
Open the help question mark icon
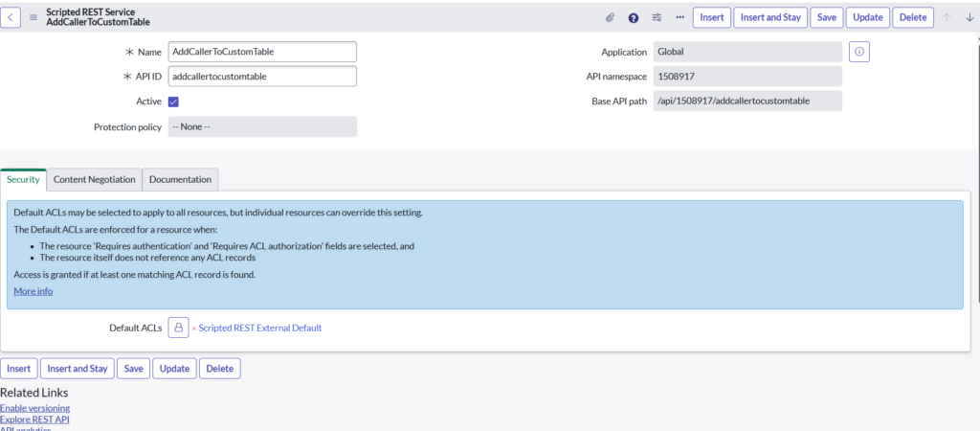point(634,17)
